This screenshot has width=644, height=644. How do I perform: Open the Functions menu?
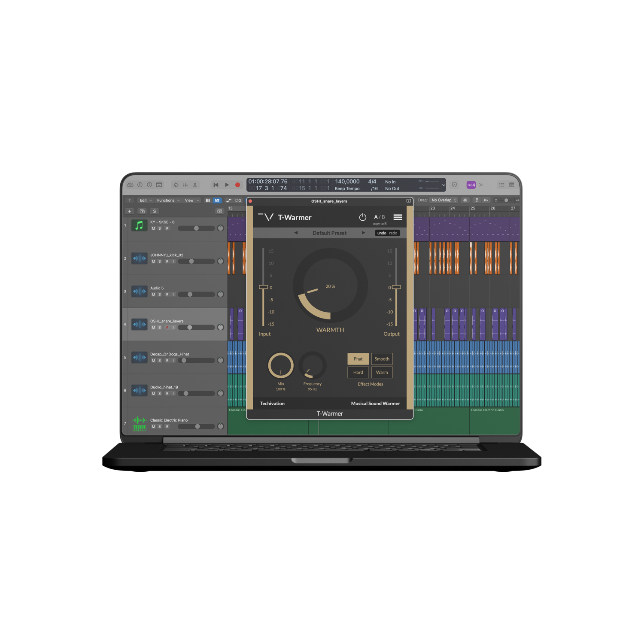pyautogui.click(x=168, y=200)
